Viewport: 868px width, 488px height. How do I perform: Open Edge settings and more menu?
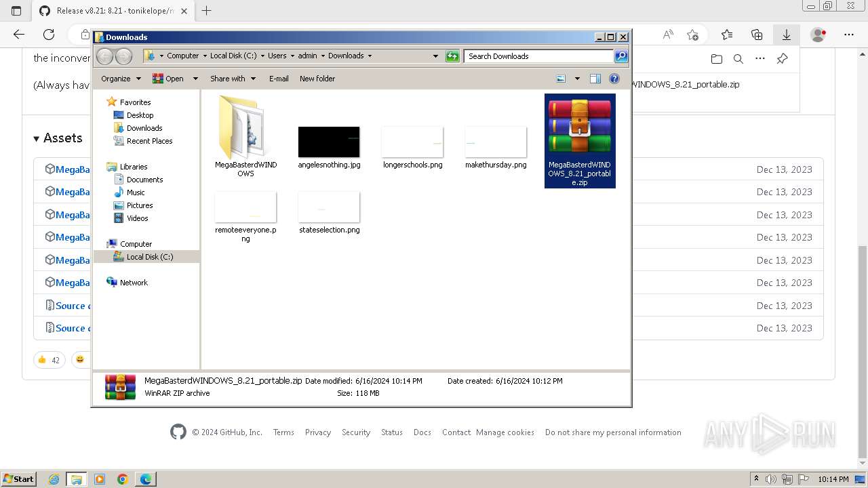pyautogui.click(x=849, y=35)
